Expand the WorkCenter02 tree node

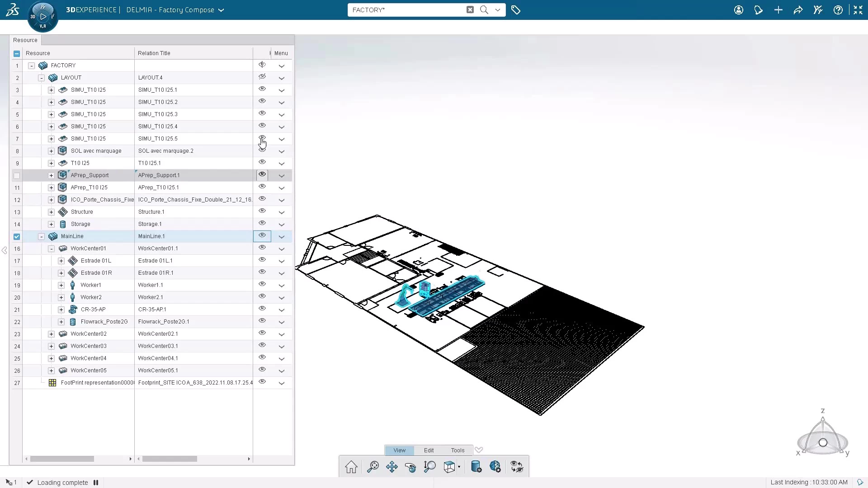[51, 334]
